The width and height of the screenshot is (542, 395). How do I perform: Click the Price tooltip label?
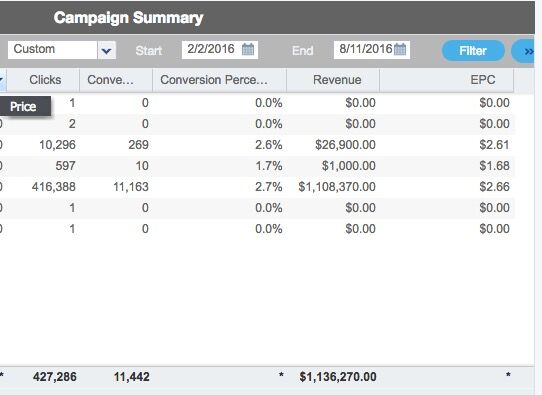tap(23, 106)
